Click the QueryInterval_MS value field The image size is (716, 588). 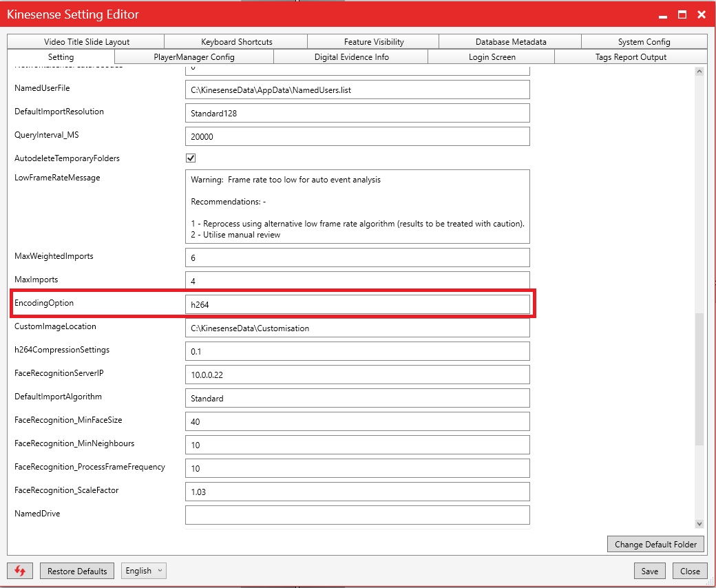point(357,136)
